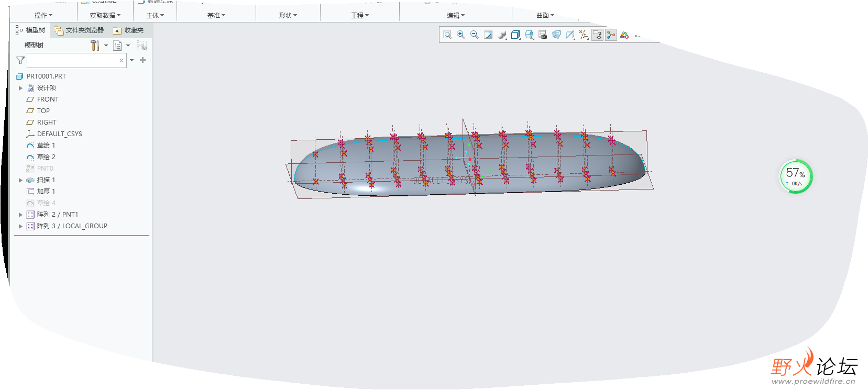Screen dimensions: 868x390
Task: Select 阵列 2 / PNT1 pattern
Action: tap(52, 215)
